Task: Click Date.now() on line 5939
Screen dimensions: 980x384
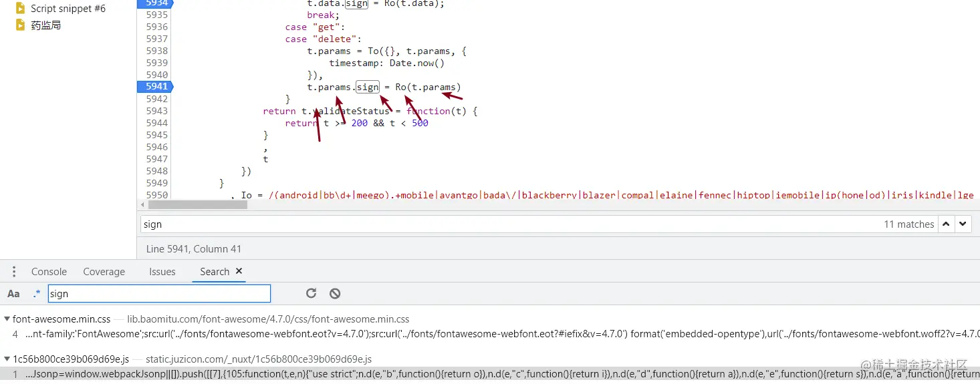Action: 417,63
